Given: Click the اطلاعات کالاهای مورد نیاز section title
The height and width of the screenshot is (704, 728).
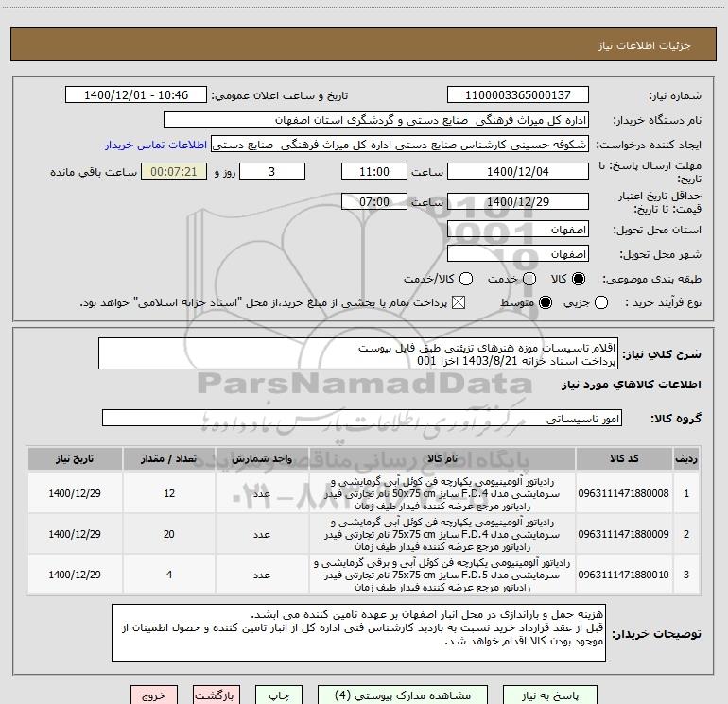Looking at the screenshot, I should tap(632, 385).
